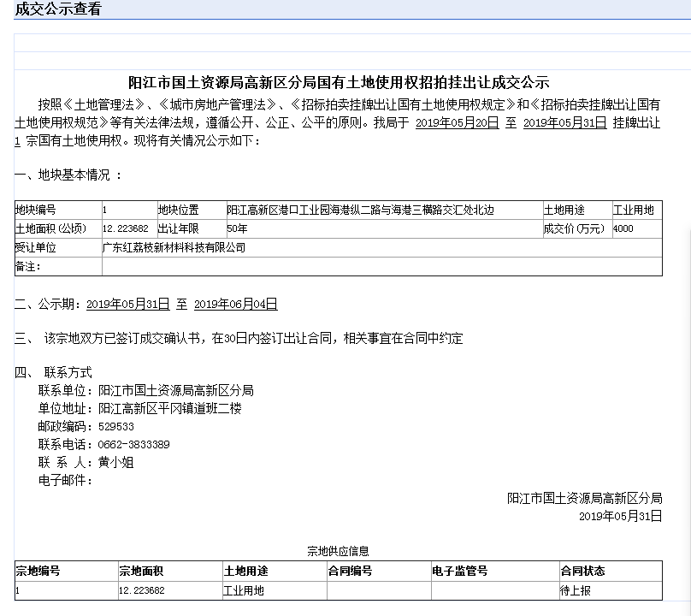Select the listing start date 2019年05月20日
The width and height of the screenshot is (691, 616).
457,122
